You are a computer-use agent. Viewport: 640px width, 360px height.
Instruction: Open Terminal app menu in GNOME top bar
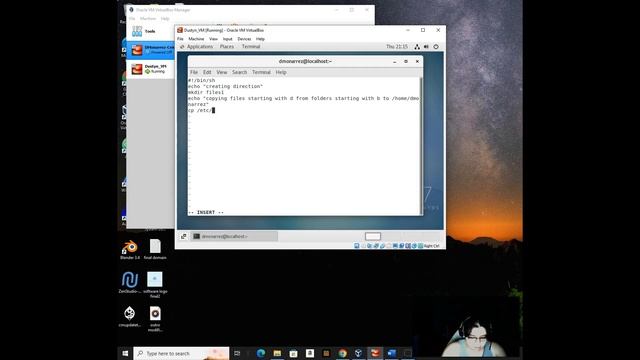point(251,47)
